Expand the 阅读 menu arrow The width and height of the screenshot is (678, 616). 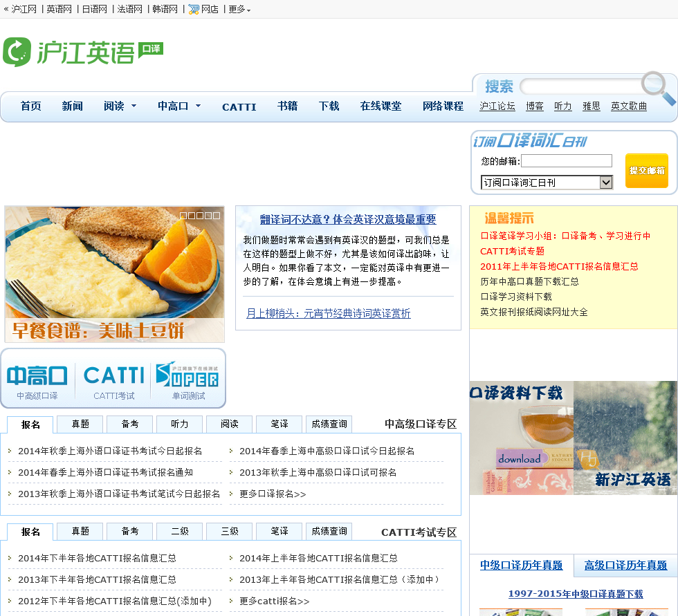134,106
